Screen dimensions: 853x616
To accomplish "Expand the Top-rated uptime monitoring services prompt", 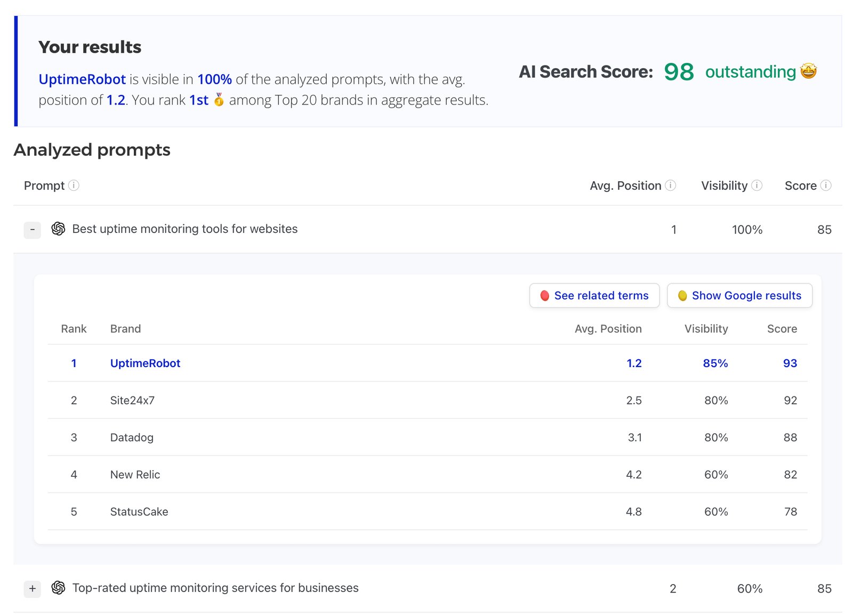I will pos(33,588).
